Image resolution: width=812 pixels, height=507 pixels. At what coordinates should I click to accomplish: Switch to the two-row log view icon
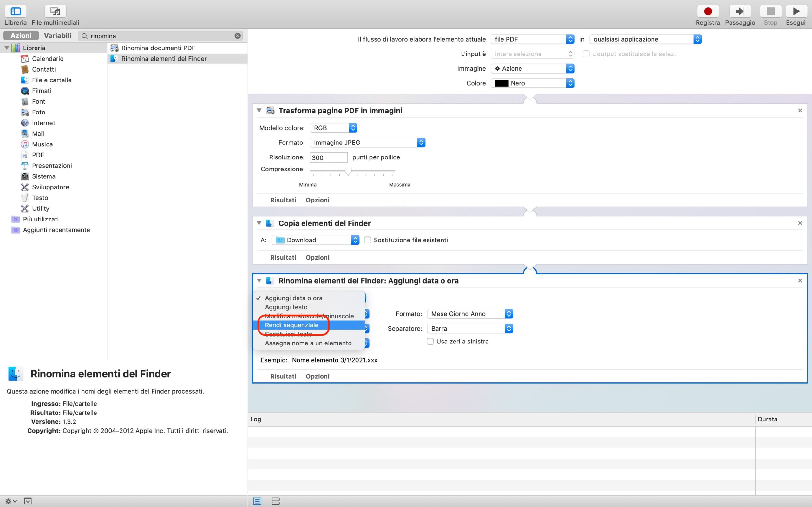pyautogui.click(x=275, y=501)
